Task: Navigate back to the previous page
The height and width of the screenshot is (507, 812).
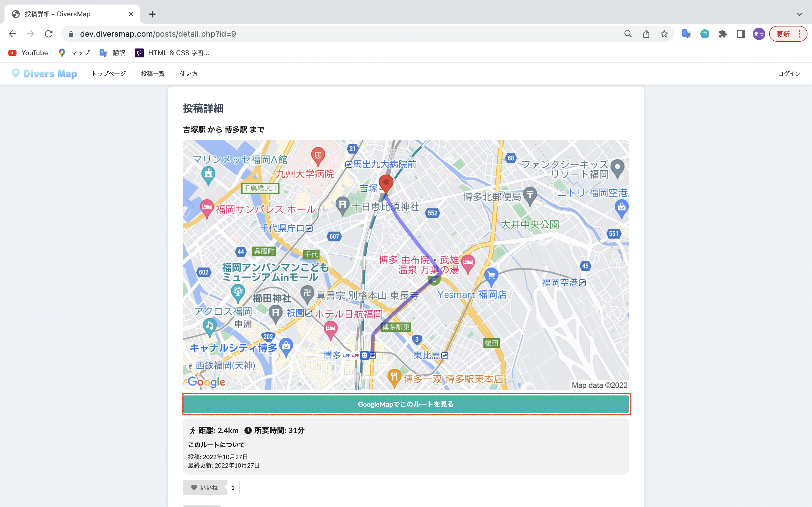Action: (x=12, y=34)
